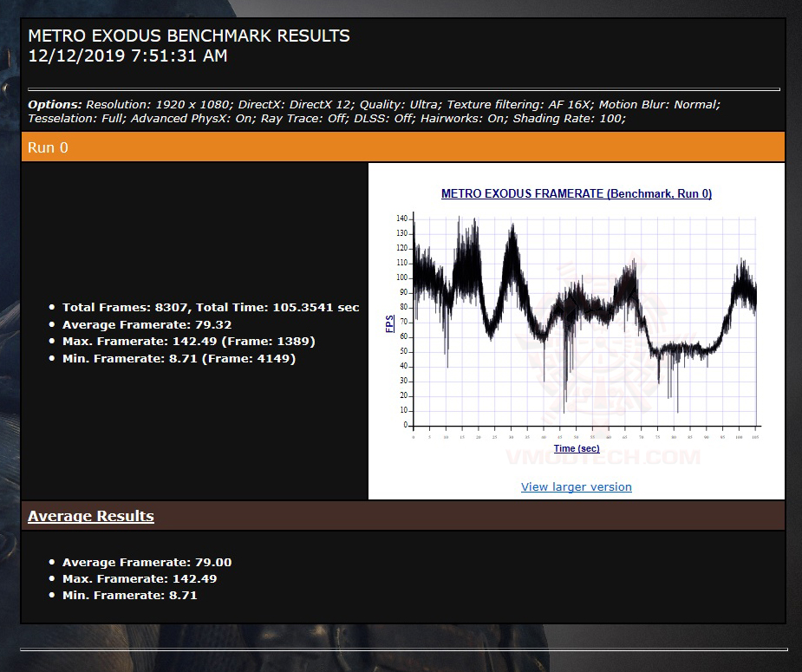Click the Total Frames: 8307 line
The width and height of the screenshot is (802, 672).
[x=211, y=307]
